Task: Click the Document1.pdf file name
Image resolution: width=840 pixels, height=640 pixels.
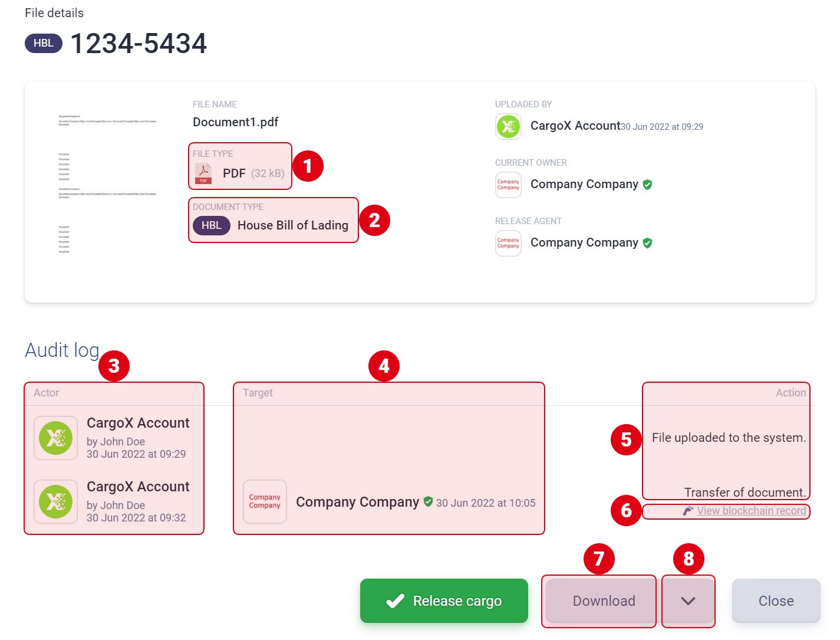Action: [x=236, y=122]
